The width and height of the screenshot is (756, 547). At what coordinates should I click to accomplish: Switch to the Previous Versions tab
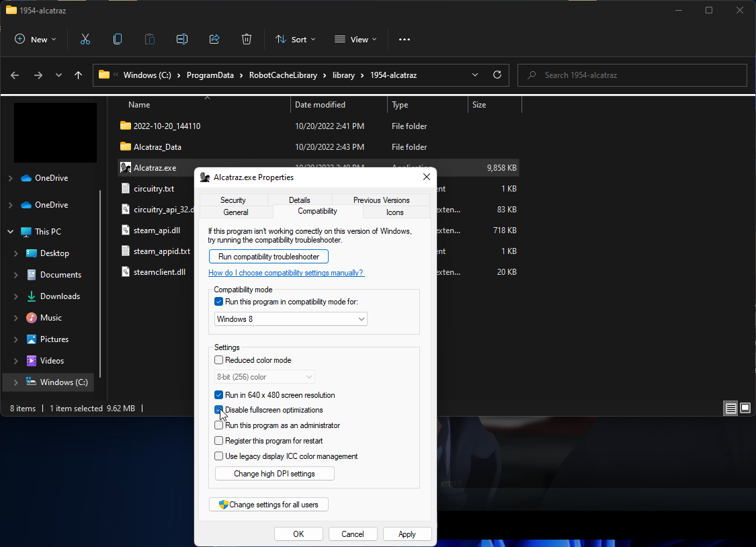[382, 200]
